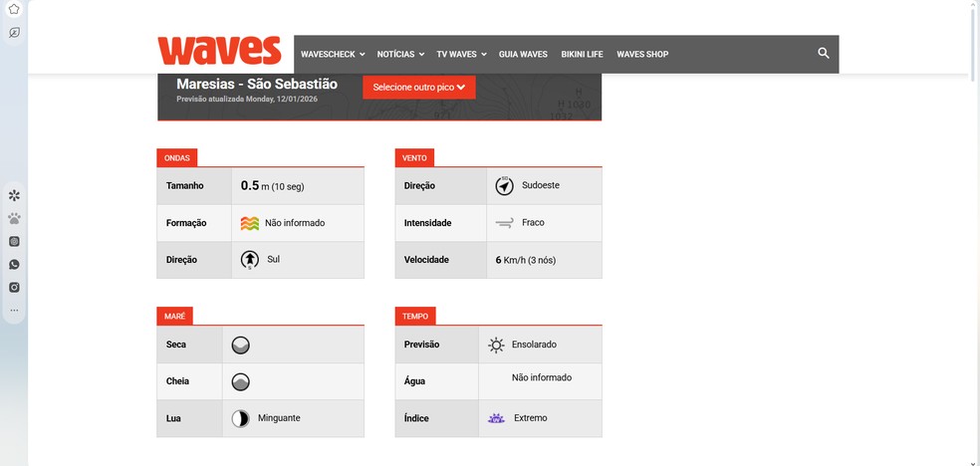Image resolution: width=980 pixels, height=466 pixels.
Task: Click the Não informado water value
Action: click(542, 378)
